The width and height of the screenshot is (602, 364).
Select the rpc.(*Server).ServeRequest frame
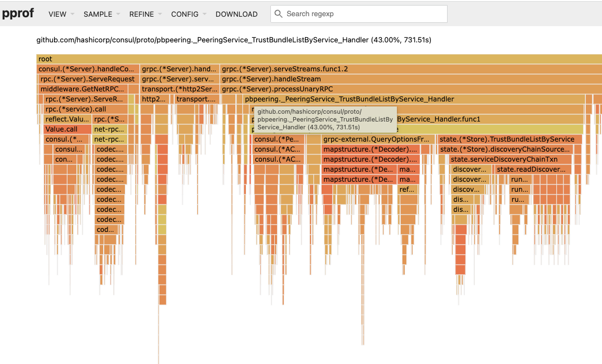[88, 79]
